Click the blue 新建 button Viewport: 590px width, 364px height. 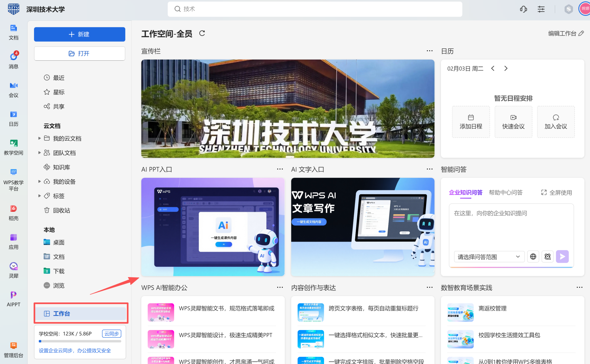point(80,34)
